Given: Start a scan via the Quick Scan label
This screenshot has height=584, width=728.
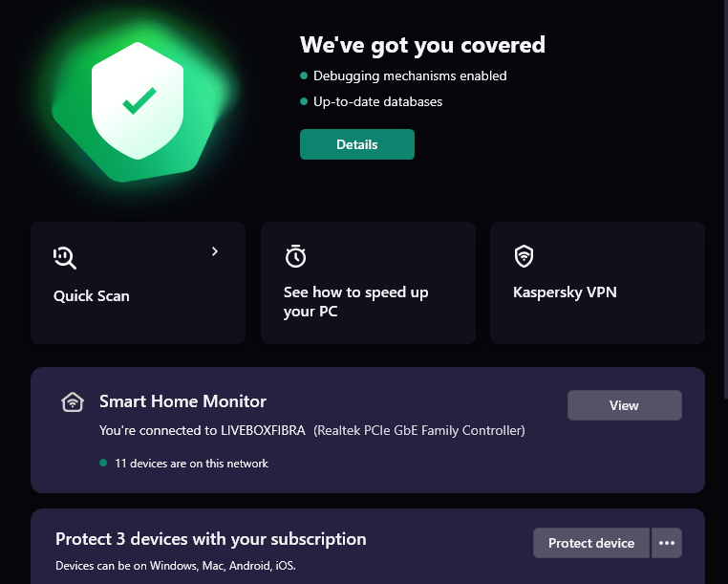Looking at the screenshot, I should click(x=92, y=296).
